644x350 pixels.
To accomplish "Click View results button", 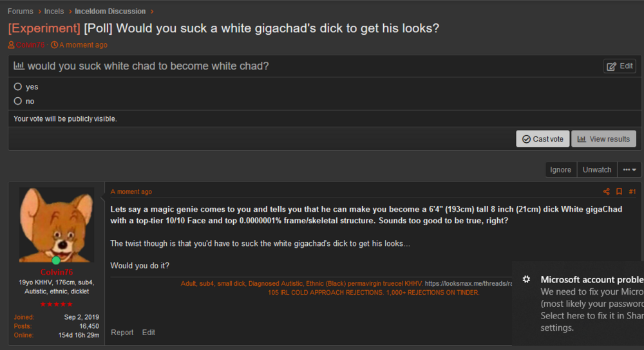I will pyautogui.click(x=603, y=139).
